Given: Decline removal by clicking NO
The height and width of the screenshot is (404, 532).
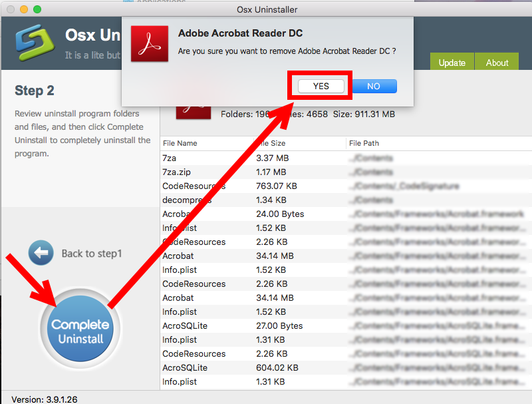Looking at the screenshot, I should tap(374, 86).
